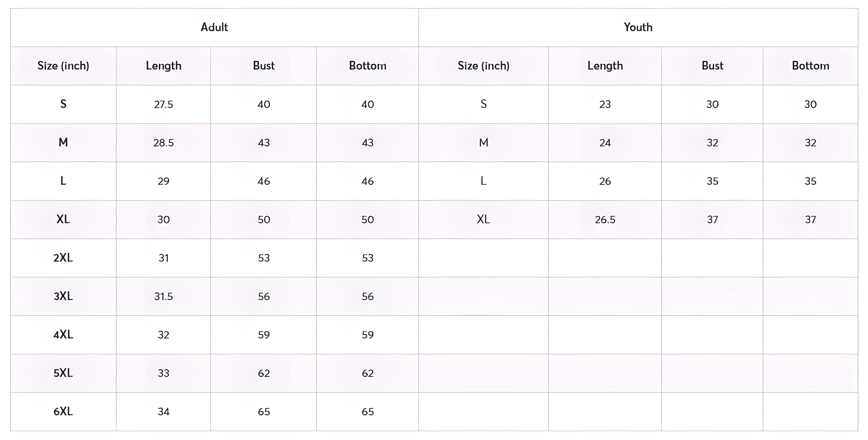Click the Youth Length column header
The image size is (868, 440).
(605, 66)
